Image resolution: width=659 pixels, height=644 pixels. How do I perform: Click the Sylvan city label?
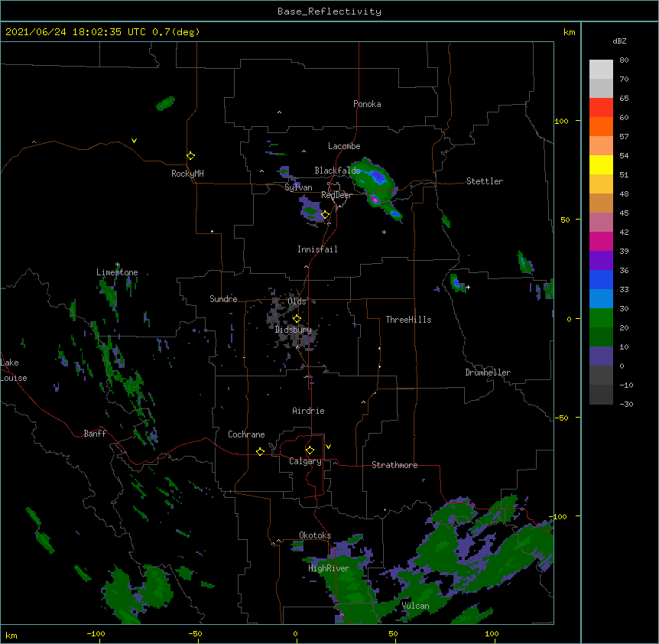tap(298, 187)
